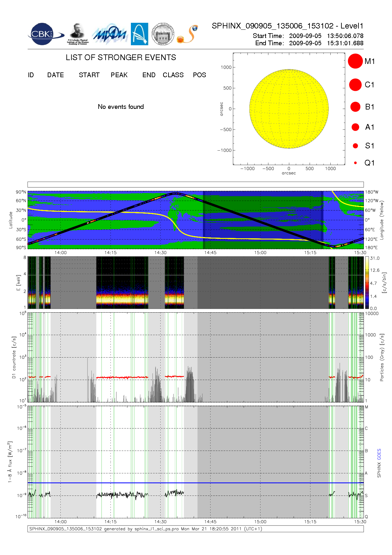392x555 pixels.
Task: Click the SPHINX_090905_135006_153102 - Level1 title
Action: (287, 26)
